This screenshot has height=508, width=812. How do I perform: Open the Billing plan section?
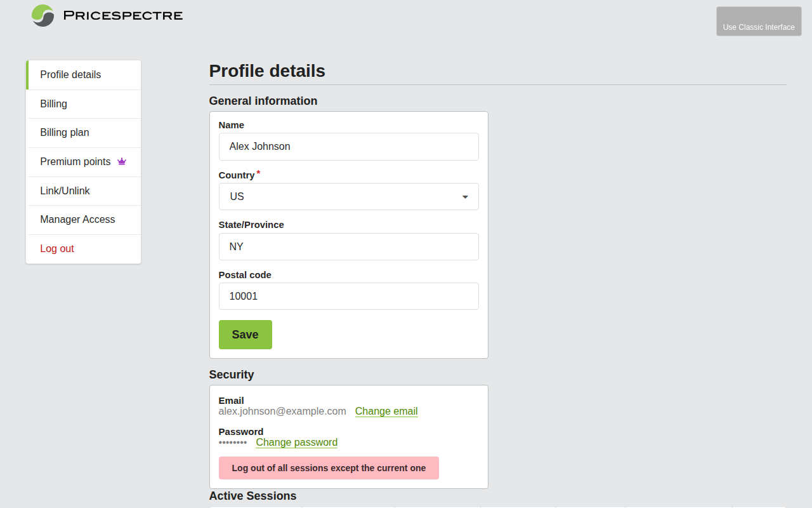[64, 132]
